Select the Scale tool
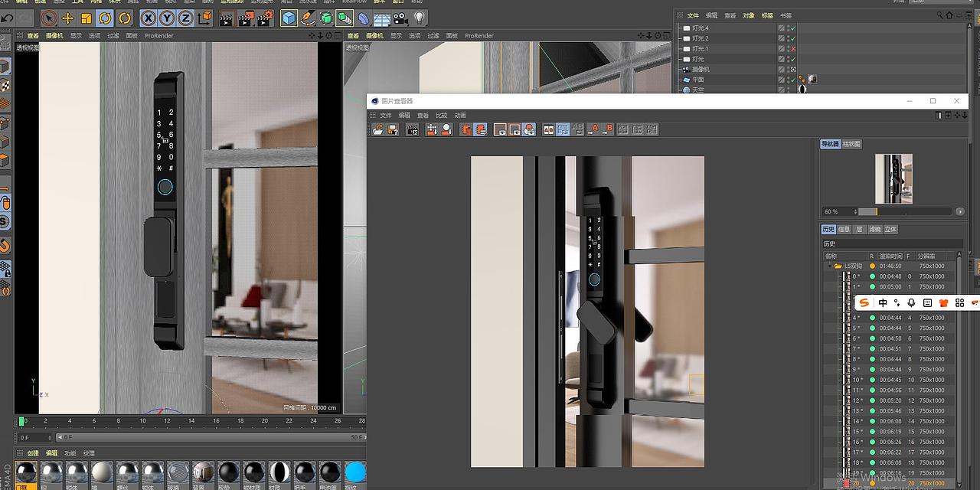980x490 pixels. click(x=87, y=18)
